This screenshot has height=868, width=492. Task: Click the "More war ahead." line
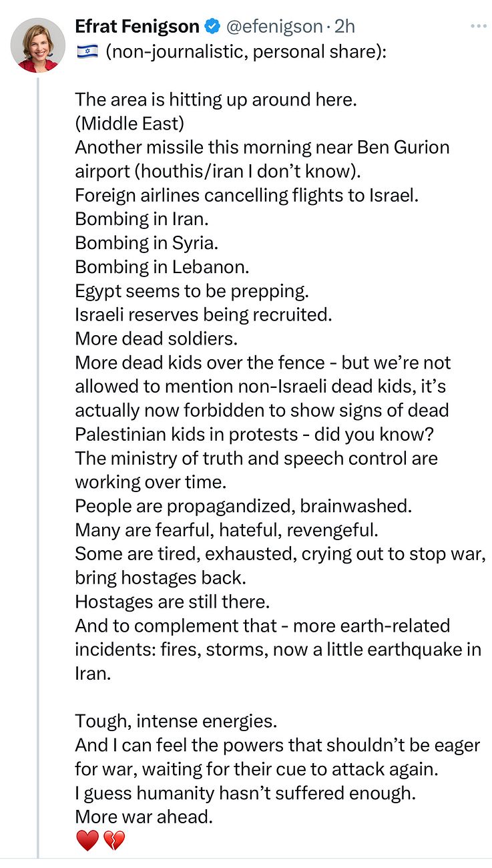(x=144, y=817)
